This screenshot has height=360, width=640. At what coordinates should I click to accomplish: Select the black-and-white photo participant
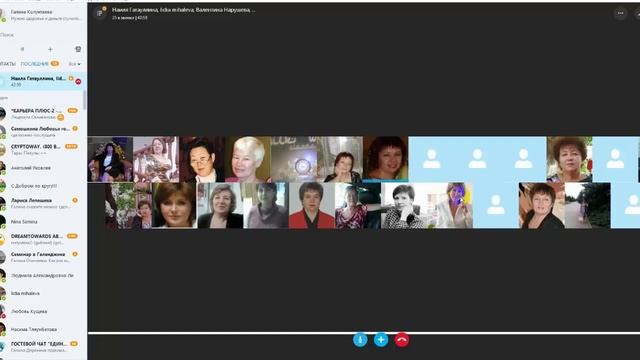404,205
